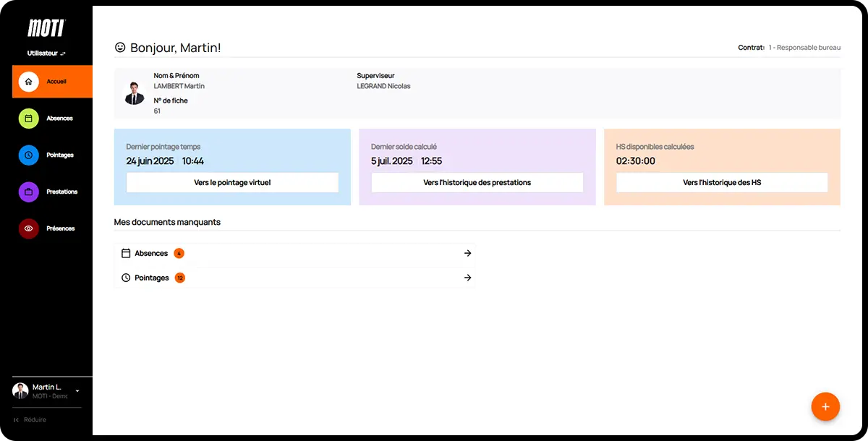868x441 pixels.
Task: Click Martin Lambert's profile photo
Action: [135, 93]
